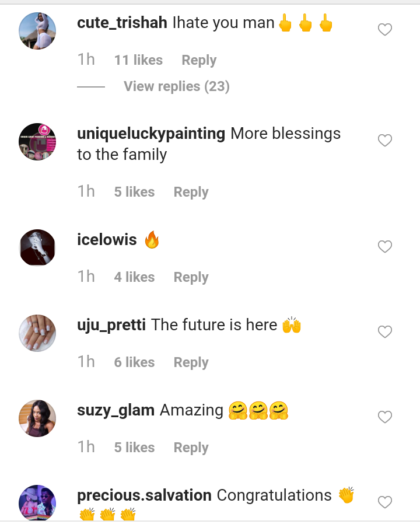The height and width of the screenshot is (524, 420).
Task: Open precious.salvation's avatar
Action: coord(37,502)
